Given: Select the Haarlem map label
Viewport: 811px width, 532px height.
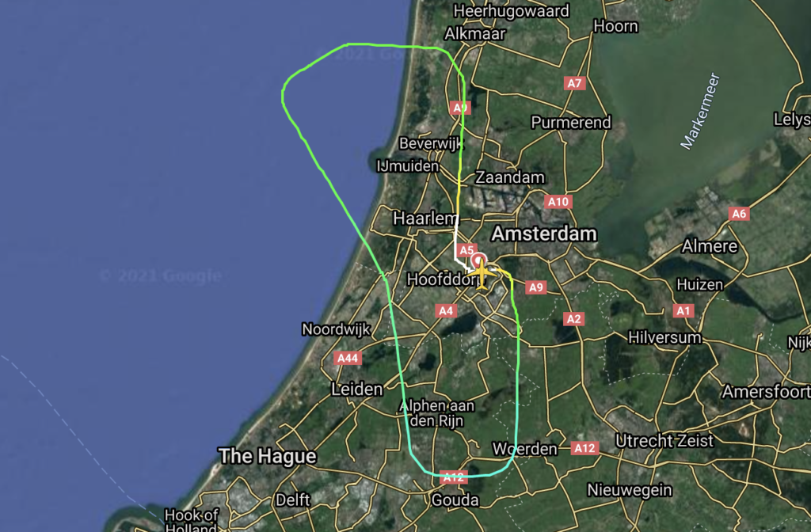Looking at the screenshot, I should tap(425, 218).
